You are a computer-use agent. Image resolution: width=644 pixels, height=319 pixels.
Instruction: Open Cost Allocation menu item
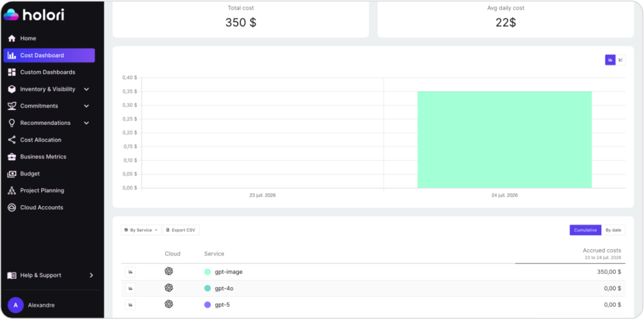point(49,140)
